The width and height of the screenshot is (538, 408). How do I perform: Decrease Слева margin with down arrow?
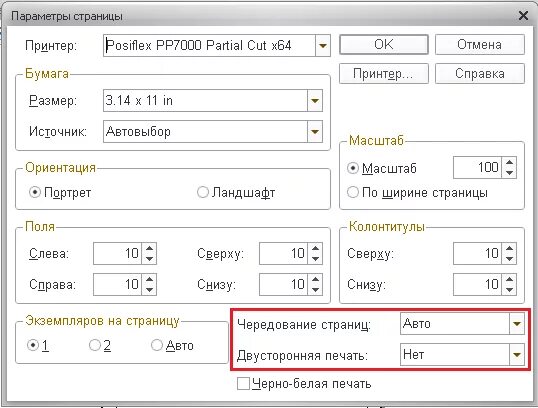(149, 259)
